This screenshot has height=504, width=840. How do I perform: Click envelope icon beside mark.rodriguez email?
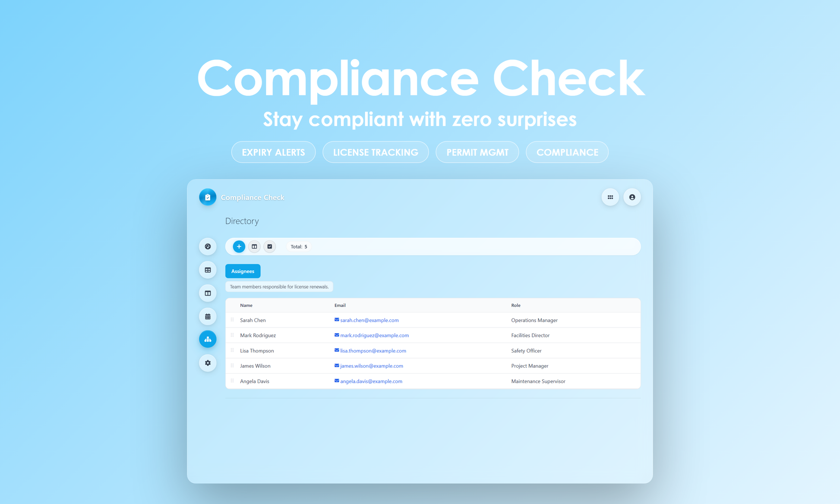pos(337,335)
